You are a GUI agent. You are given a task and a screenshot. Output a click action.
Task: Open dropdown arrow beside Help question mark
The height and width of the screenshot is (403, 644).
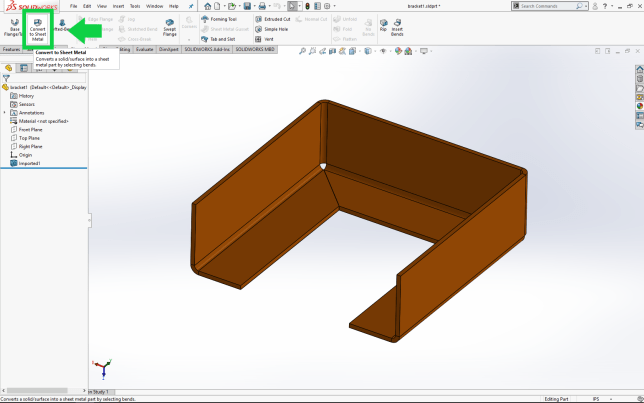point(612,6)
